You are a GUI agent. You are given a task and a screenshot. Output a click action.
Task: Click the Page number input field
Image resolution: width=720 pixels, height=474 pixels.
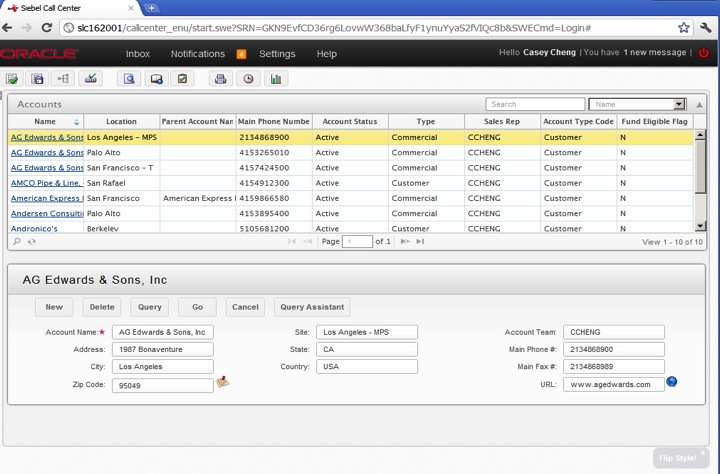(357, 241)
